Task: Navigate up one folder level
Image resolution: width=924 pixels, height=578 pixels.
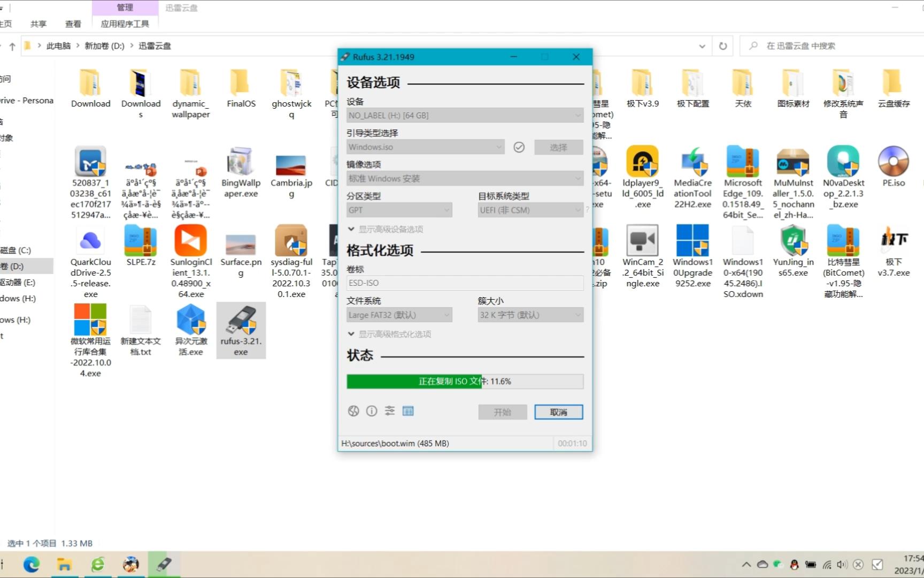Action: 12,47
